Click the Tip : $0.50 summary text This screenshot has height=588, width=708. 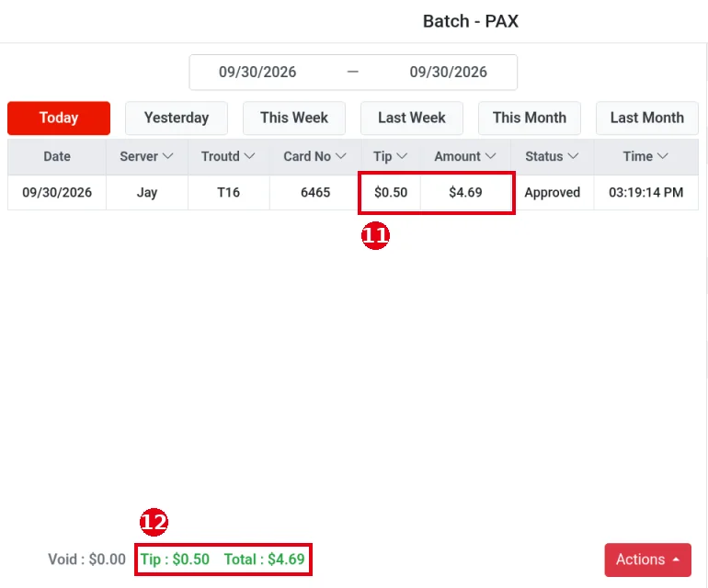coord(175,560)
